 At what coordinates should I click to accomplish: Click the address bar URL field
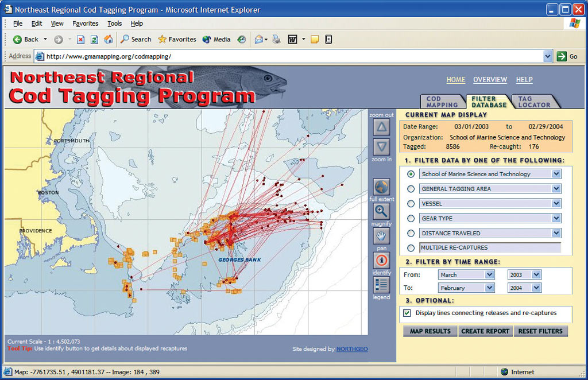coord(292,57)
